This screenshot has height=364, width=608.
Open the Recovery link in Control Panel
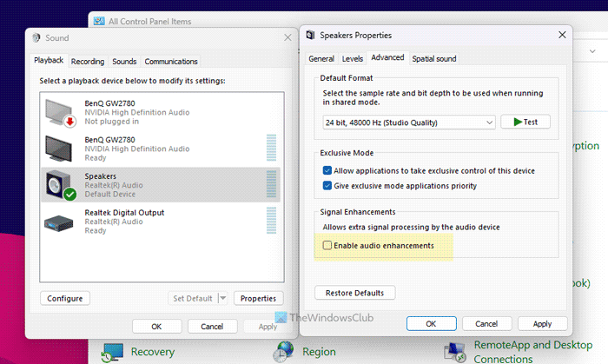click(153, 352)
